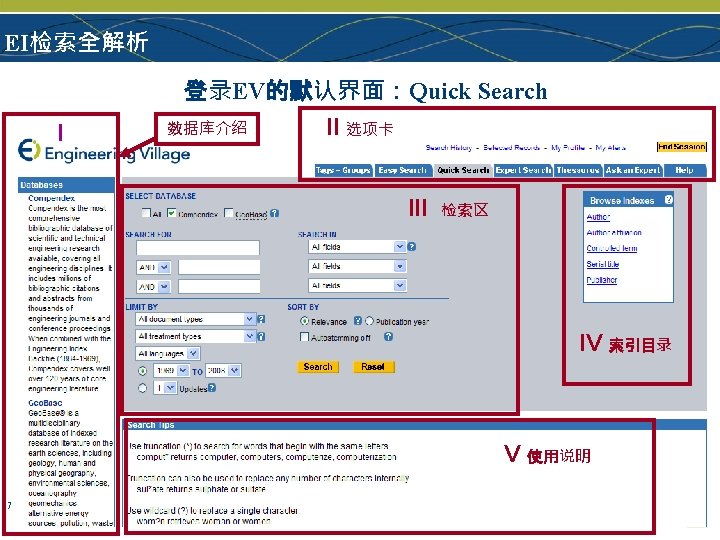Image resolution: width=720 pixels, height=540 pixels.
Task: Open the All document types dropdown
Action: pos(196,319)
